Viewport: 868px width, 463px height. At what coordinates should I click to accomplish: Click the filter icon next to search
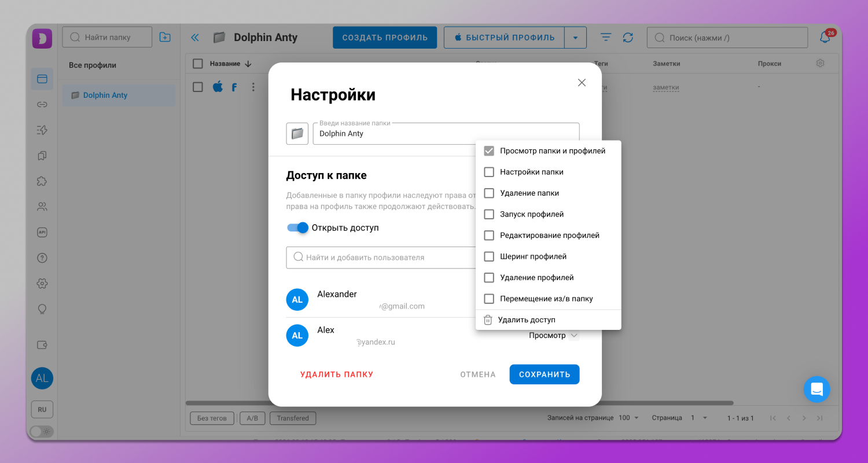coord(605,37)
